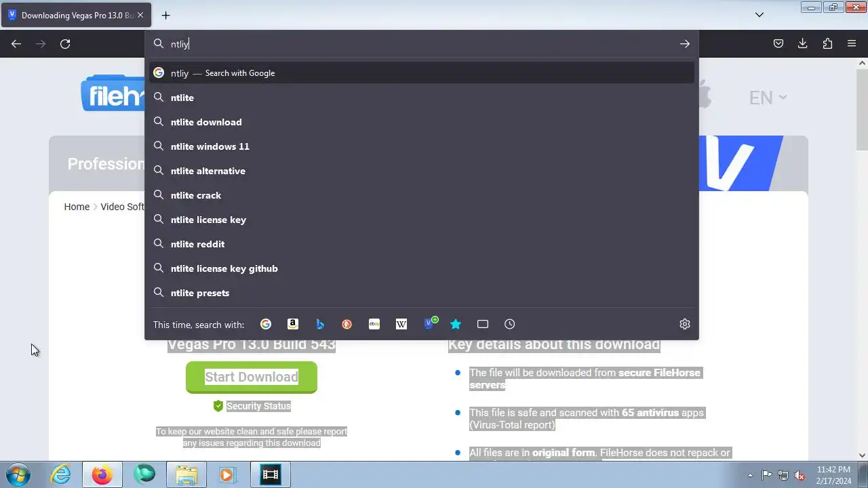This screenshot has width=868, height=488.
Task: Open the Firefox hamburger menu
Action: [852, 44]
